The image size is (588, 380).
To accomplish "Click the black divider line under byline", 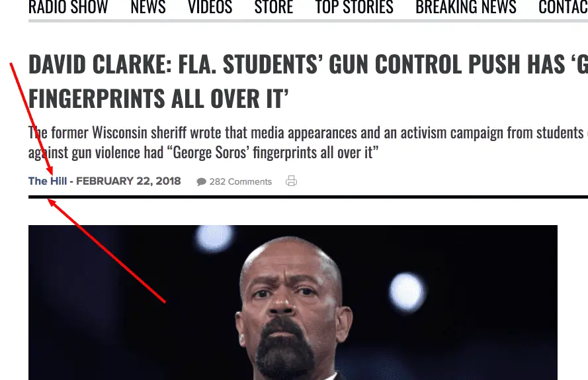I will 308,197.
